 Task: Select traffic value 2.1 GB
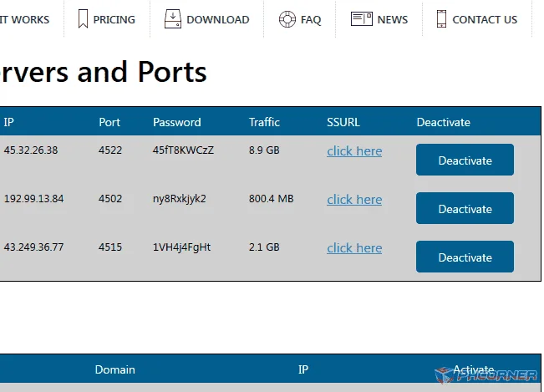[x=264, y=247]
